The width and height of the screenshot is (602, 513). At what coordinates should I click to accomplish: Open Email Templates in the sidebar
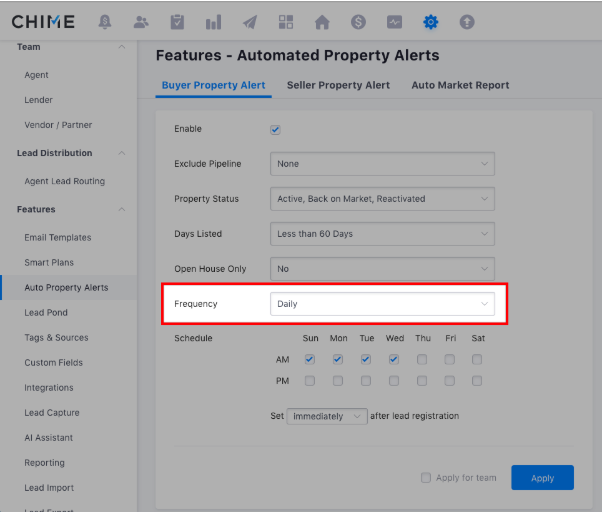[58, 238]
